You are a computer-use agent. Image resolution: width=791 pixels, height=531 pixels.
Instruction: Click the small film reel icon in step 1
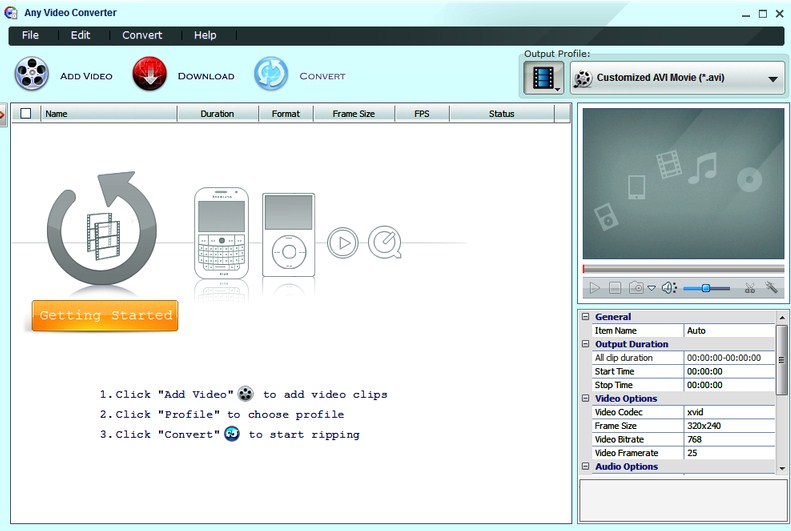tap(246, 393)
